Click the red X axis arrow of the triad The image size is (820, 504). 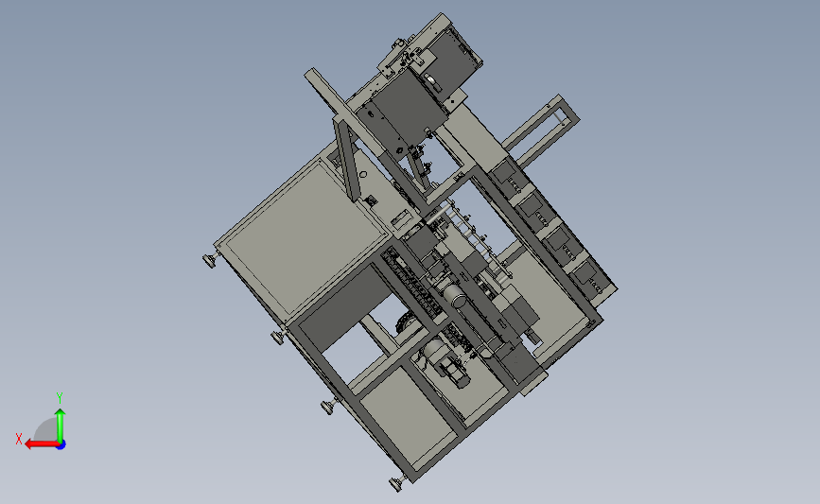click(x=42, y=444)
